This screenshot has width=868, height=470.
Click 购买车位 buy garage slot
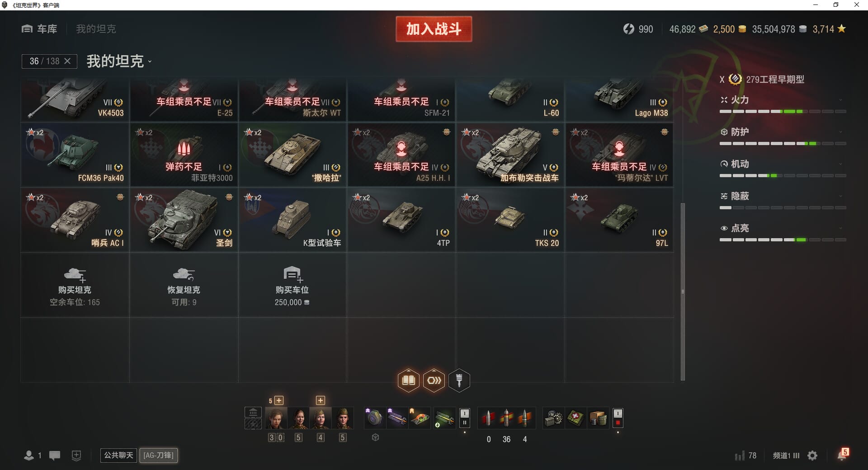292,285
